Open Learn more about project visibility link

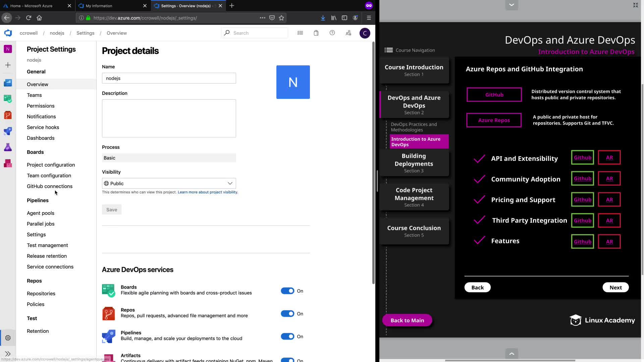(x=208, y=192)
